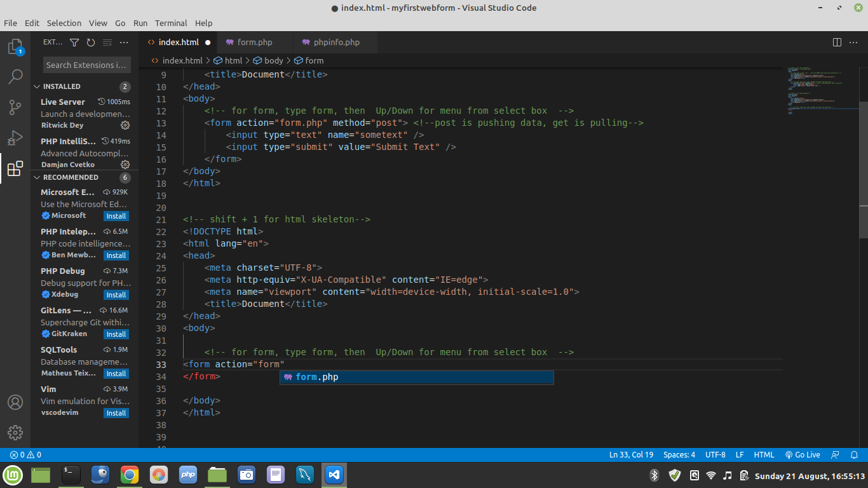The height and width of the screenshot is (488, 868).
Task: Open the Terminal menu
Action: tap(171, 23)
